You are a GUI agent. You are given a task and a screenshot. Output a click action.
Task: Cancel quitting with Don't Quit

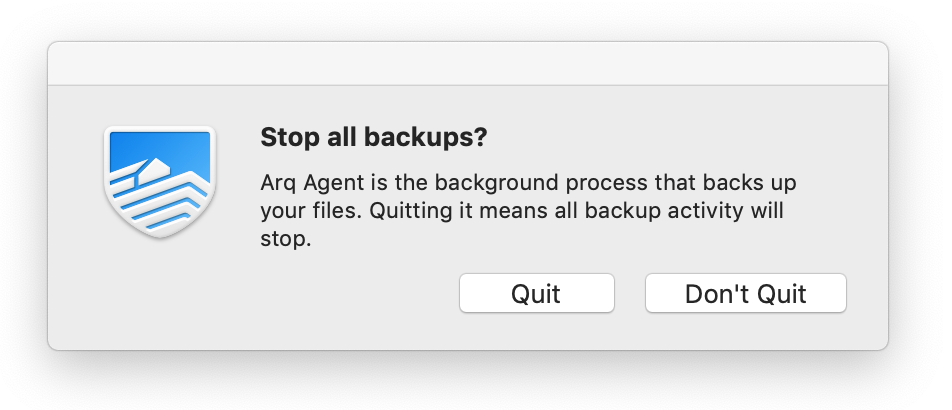pos(746,293)
